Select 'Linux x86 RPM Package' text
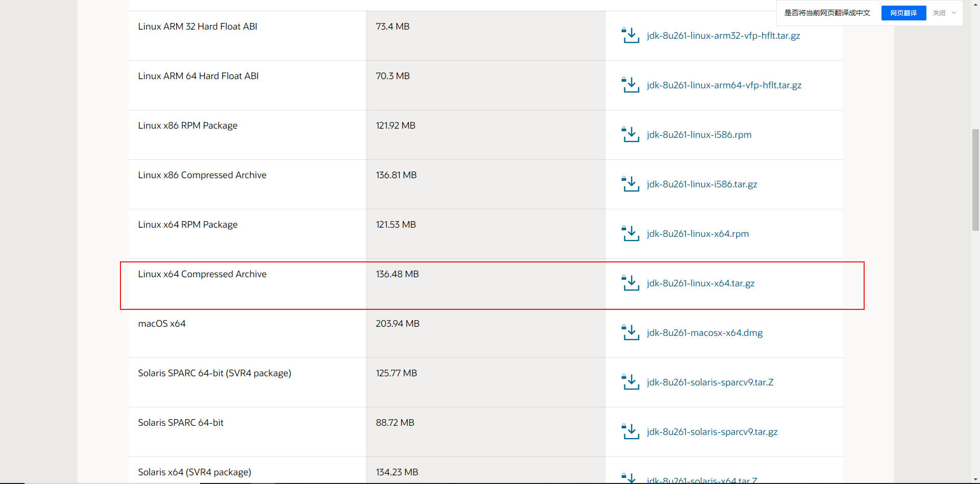Screen dimensions: 980x484 pyautogui.click(x=188, y=126)
